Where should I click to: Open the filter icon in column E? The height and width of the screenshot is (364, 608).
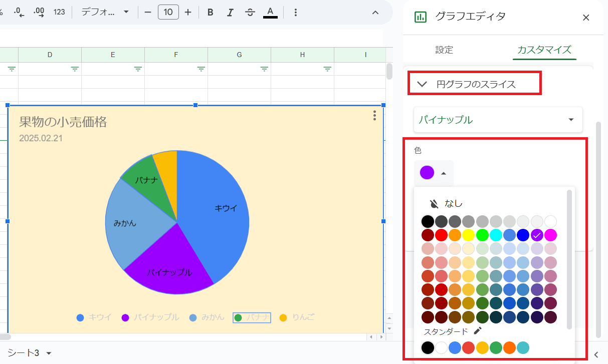(138, 69)
